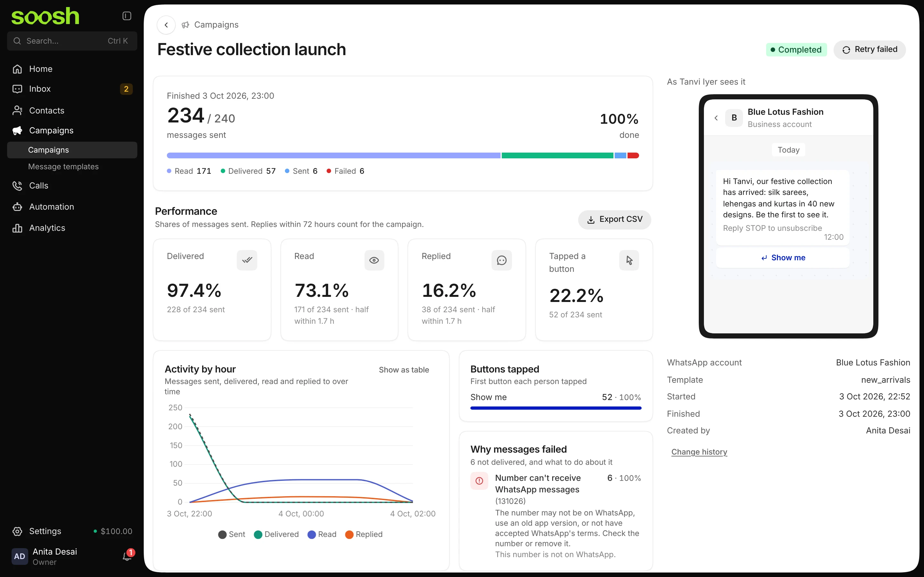Screen dimensions: 924x577
Task: Click the Search input field
Action: [72, 41]
